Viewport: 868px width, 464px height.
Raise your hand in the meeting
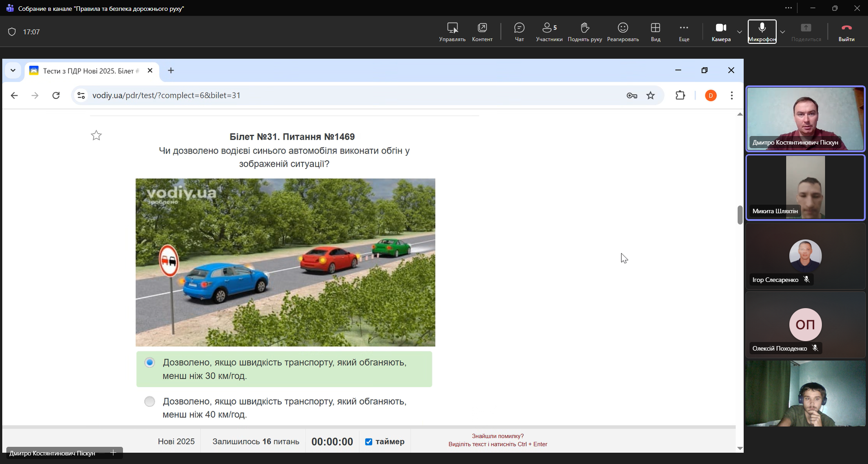(585, 32)
